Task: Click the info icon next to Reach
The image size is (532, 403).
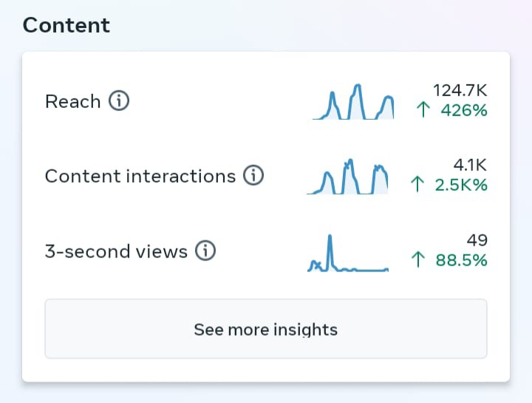Action: coord(119,101)
